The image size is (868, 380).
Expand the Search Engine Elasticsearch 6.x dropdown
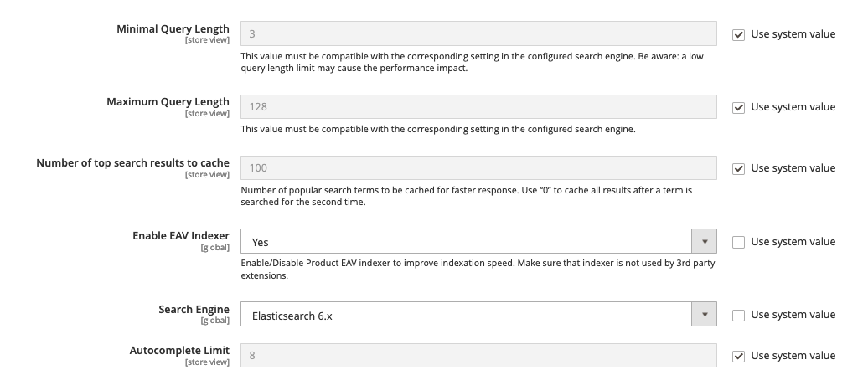(478, 314)
